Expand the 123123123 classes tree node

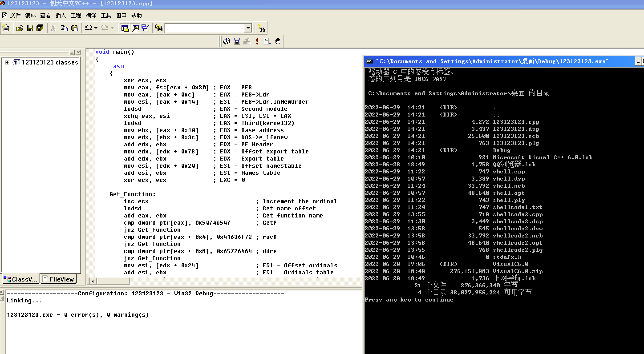point(7,62)
